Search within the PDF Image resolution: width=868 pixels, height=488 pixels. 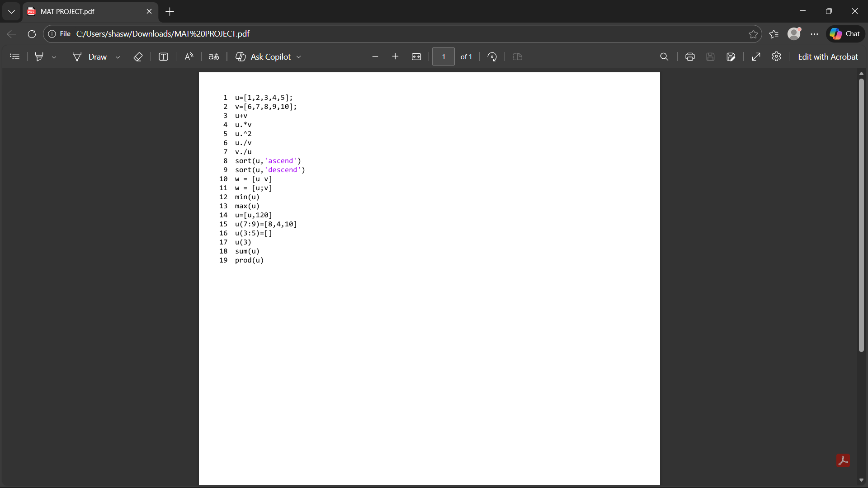point(664,56)
